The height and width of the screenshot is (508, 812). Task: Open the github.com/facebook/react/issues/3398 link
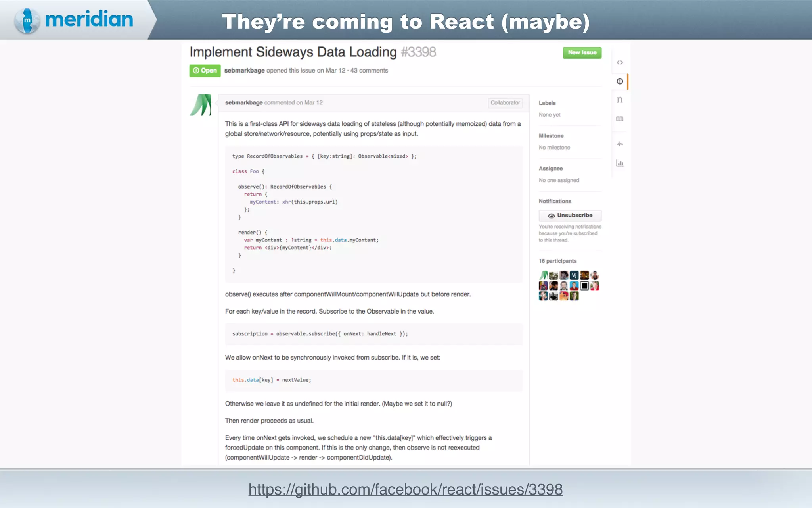(x=406, y=489)
